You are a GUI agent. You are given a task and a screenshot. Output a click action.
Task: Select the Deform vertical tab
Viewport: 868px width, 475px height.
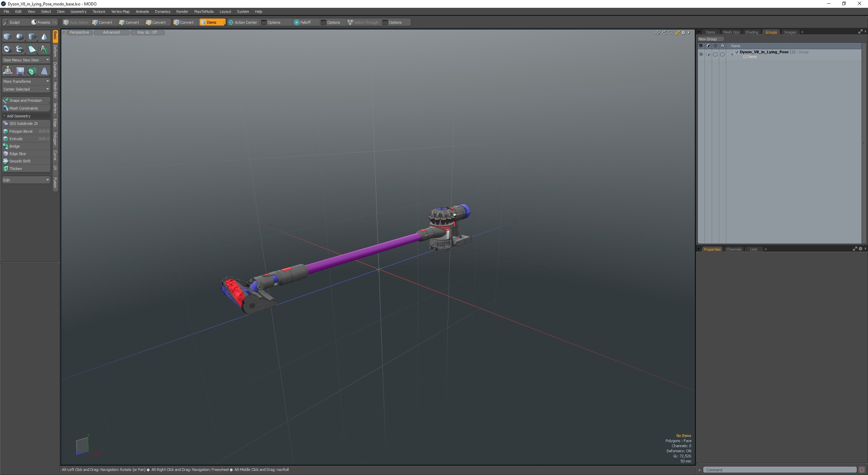[x=55, y=51]
